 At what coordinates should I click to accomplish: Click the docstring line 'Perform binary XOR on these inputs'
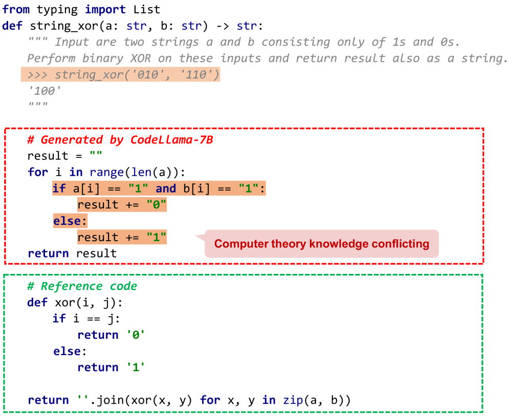pos(267,58)
